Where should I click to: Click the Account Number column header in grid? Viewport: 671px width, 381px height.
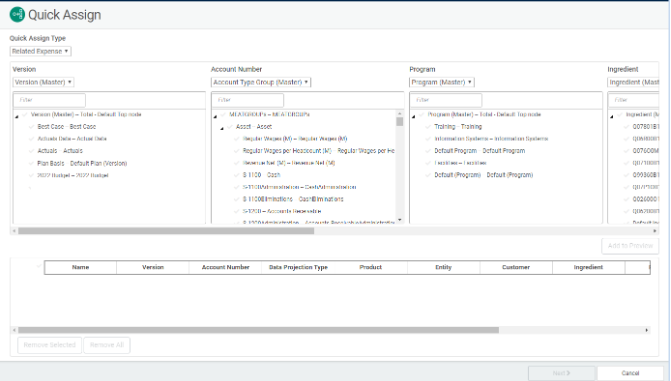[x=226, y=267]
